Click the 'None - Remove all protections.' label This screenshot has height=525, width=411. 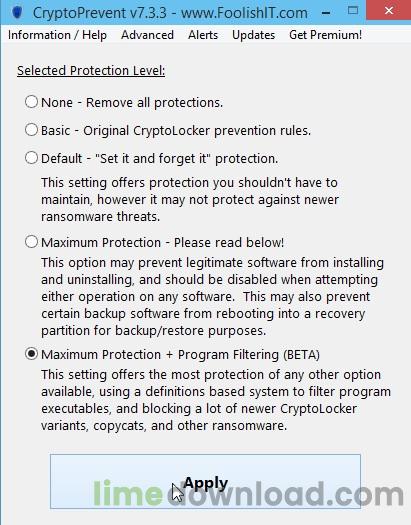[x=132, y=102]
